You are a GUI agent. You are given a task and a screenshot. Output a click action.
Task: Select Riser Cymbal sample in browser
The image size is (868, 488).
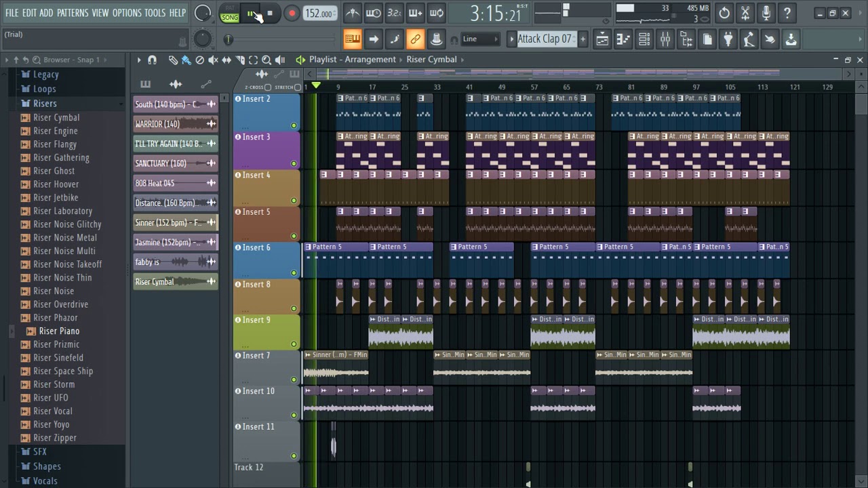(56, 117)
